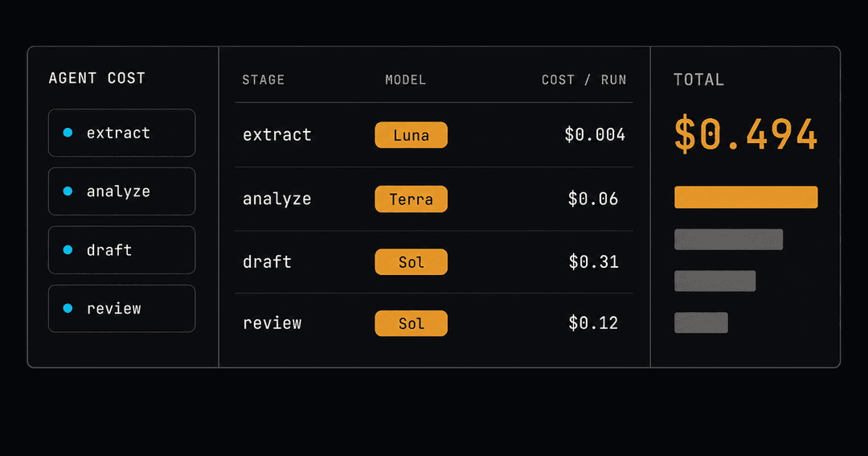Viewport: 868px width, 456px height.
Task: Click the blue dot beside review
Action: [x=68, y=308]
